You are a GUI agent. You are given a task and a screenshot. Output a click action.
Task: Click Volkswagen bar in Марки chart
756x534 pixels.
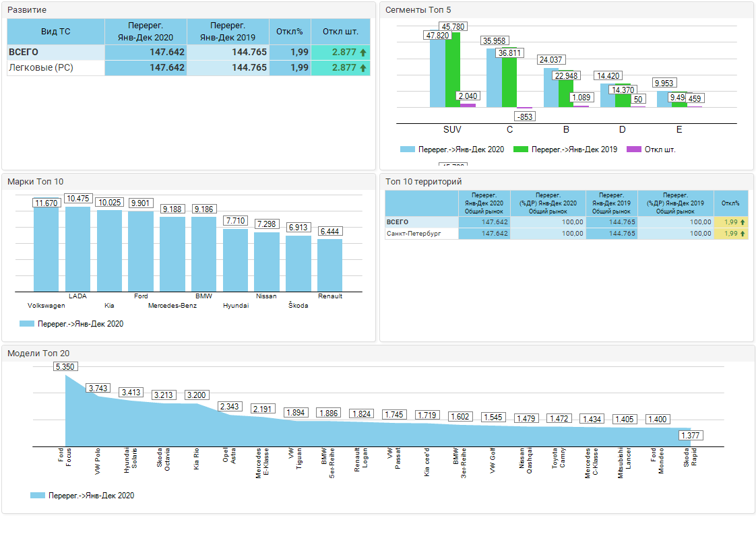pyautogui.click(x=46, y=249)
